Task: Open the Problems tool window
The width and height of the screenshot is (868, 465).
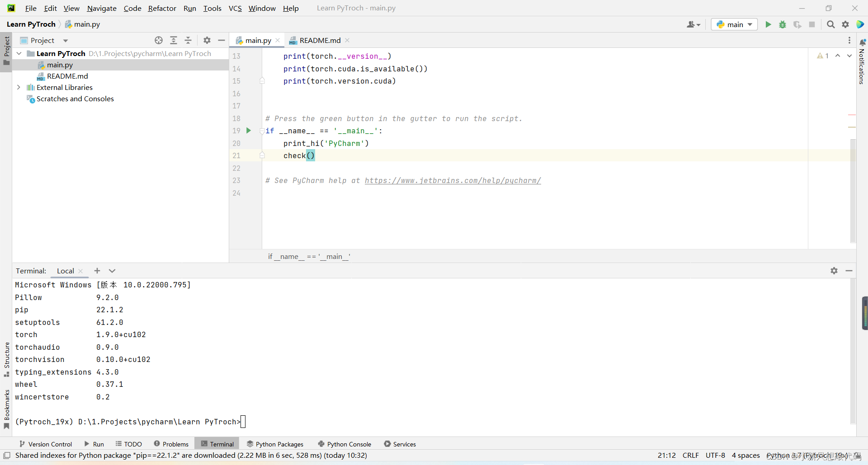Action: pos(171,444)
